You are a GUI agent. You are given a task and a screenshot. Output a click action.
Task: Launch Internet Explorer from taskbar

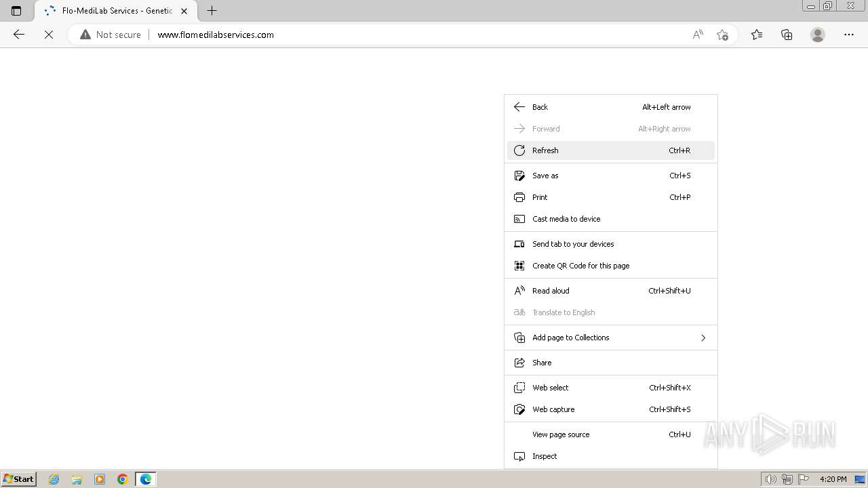point(54,479)
